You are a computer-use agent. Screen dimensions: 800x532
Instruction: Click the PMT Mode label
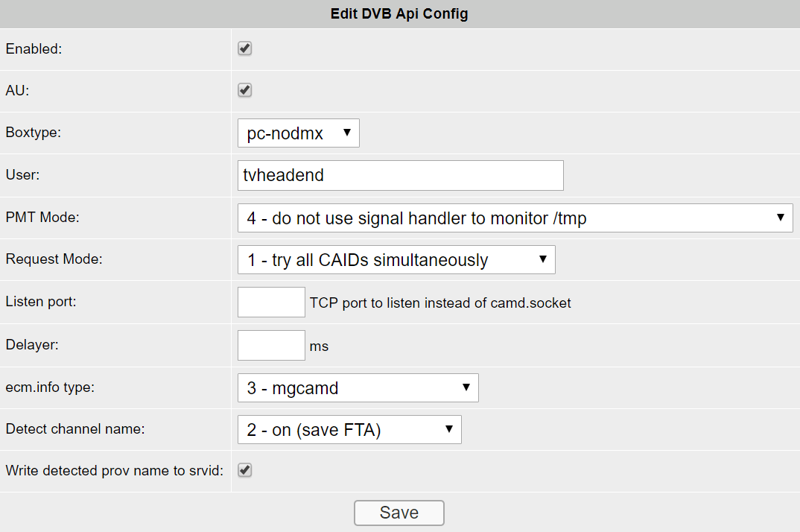(x=42, y=218)
